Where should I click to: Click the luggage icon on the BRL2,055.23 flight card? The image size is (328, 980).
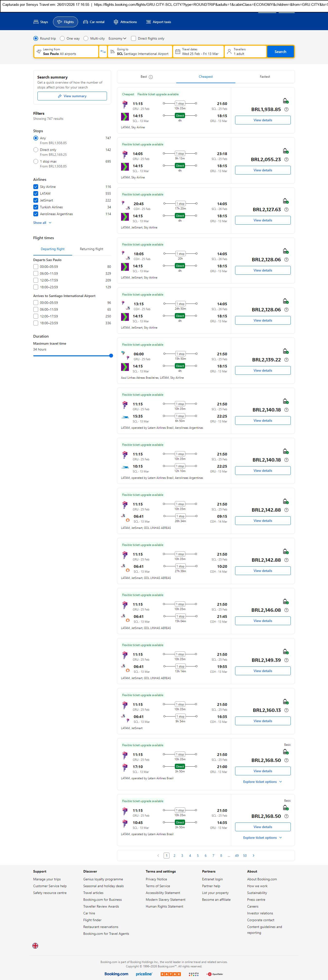point(285,151)
